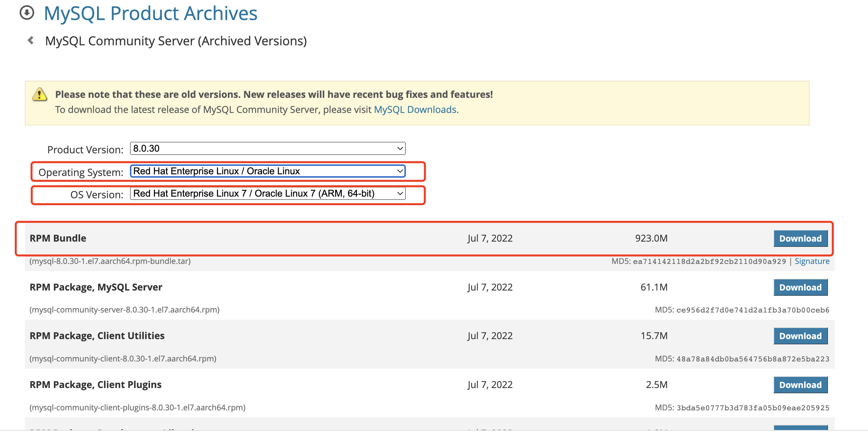Click the mysql-8.0.30 rpm-bundle.tar filename text
The width and height of the screenshot is (868, 432).
pyautogui.click(x=110, y=261)
